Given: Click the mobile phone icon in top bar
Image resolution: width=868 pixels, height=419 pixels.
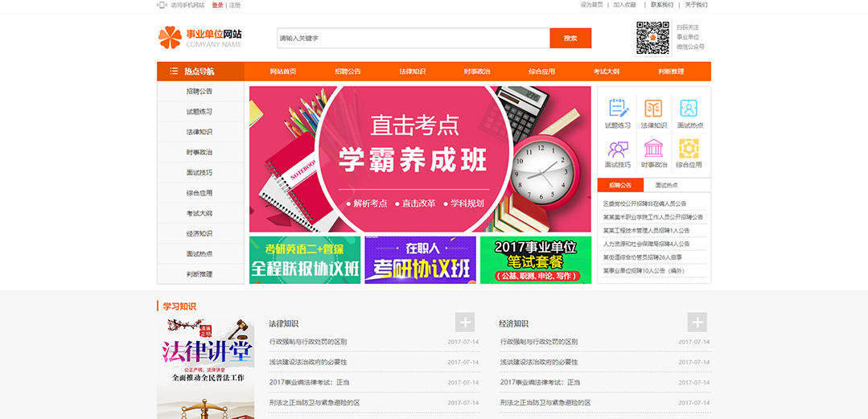Looking at the screenshot, I should tap(162, 5).
